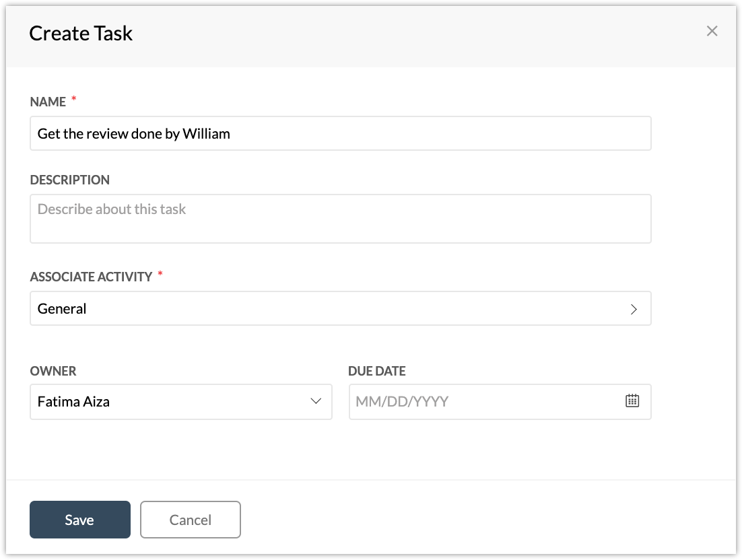
Task: Click the red asterisk beside ASSOCIATE ACTIVITY
Action: [160, 275]
